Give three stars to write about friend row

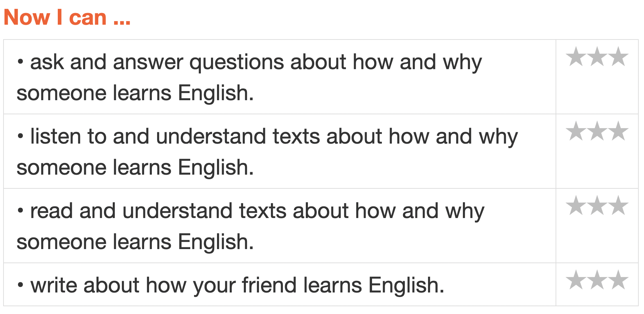[x=619, y=280]
